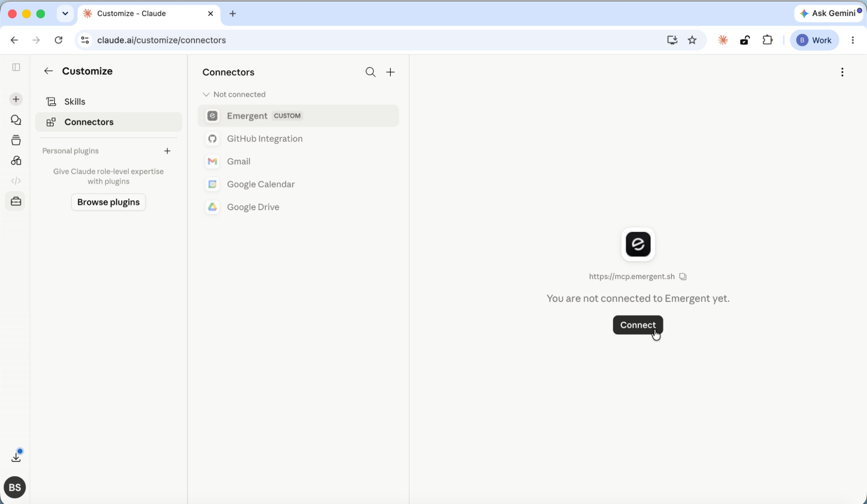
Task: Open Ask Gemini button
Action: tap(829, 13)
